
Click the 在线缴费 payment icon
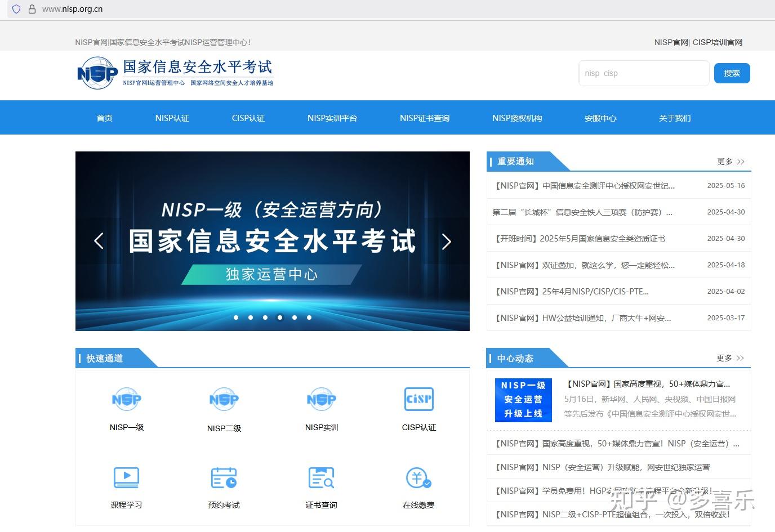coord(418,478)
